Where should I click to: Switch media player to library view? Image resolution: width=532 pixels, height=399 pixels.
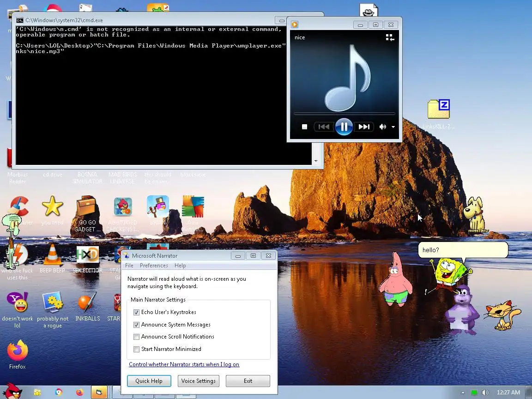[390, 37]
